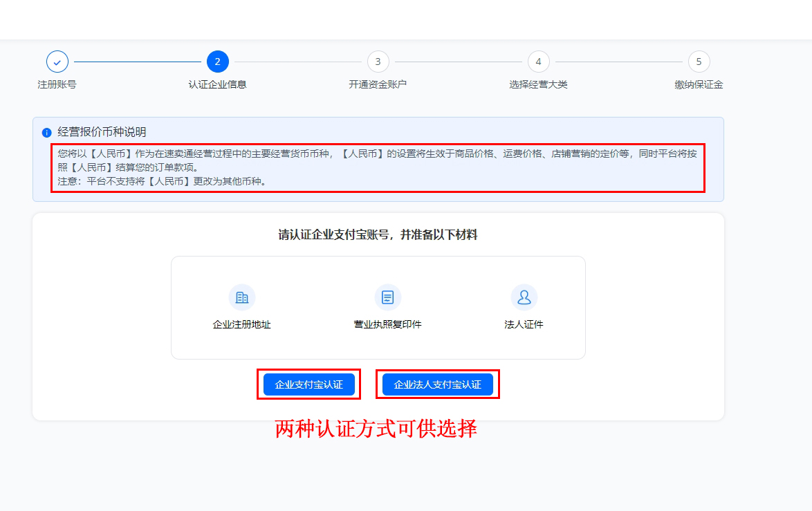Select the step 5 circle indicator
Viewport: 812px width, 511px height.
coord(699,62)
